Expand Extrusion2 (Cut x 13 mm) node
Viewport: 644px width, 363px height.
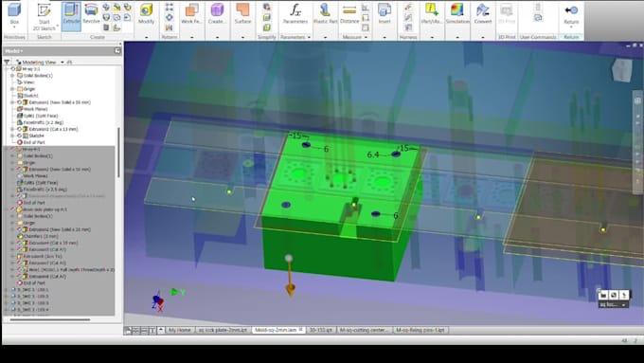pos(12,129)
